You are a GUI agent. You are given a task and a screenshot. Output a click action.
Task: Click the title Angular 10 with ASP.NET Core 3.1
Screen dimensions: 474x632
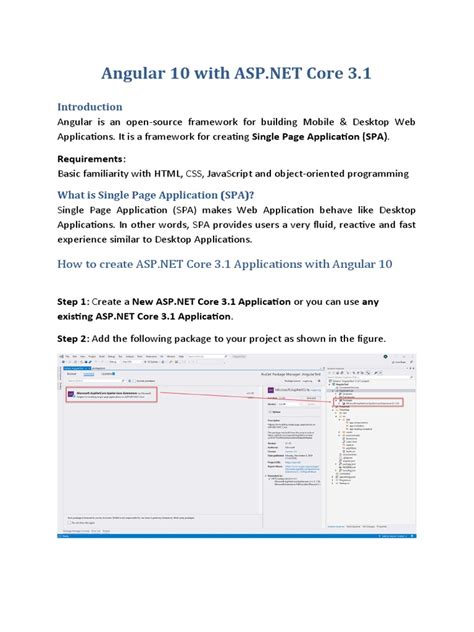236,73
